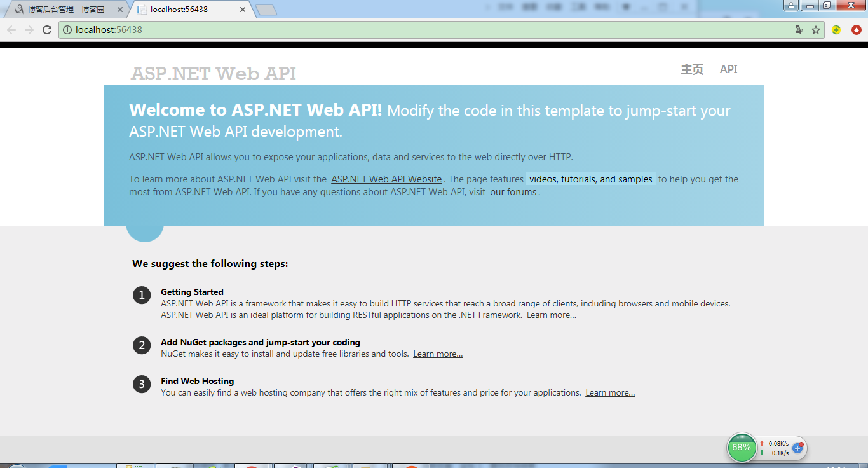Open videos, tutorials, and samples link
The width and height of the screenshot is (868, 468).
click(591, 179)
